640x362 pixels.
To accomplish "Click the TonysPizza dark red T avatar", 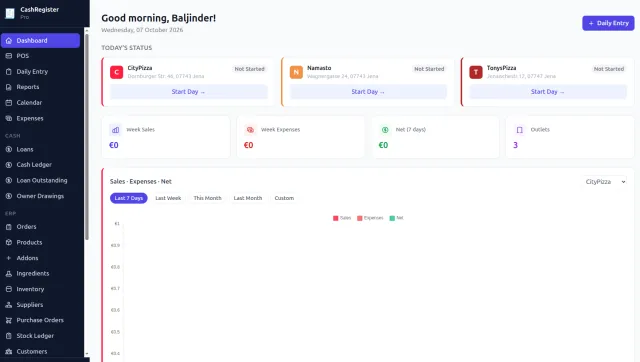I will (476, 72).
